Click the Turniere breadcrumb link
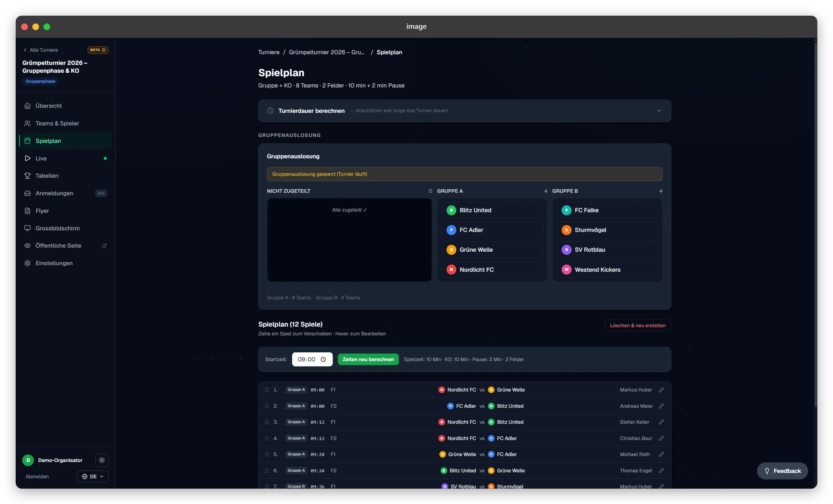 tap(269, 52)
